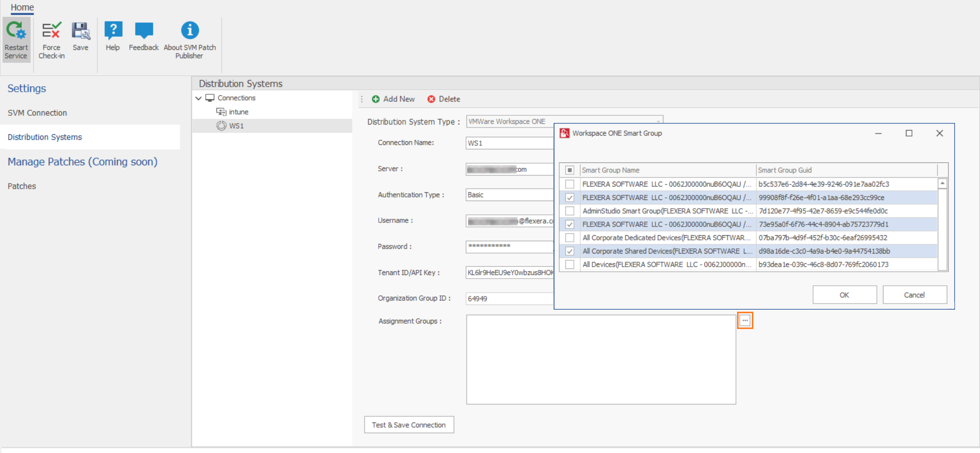Open the Patches page

click(22, 186)
